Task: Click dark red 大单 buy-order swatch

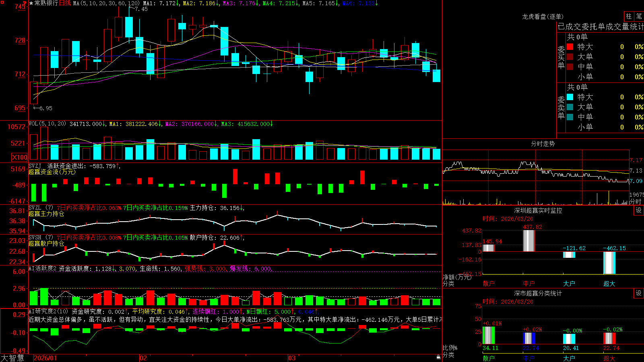Action: tap(570, 57)
